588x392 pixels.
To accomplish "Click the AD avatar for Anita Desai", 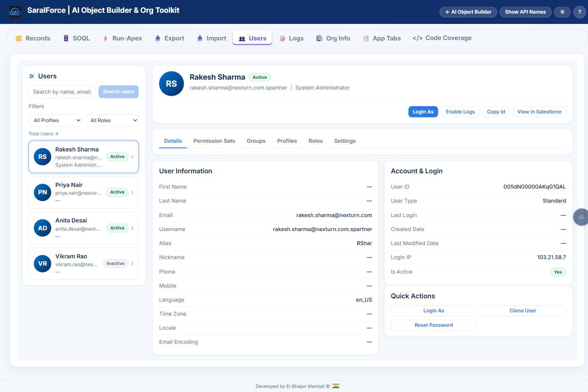I will (x=43, y=228).
